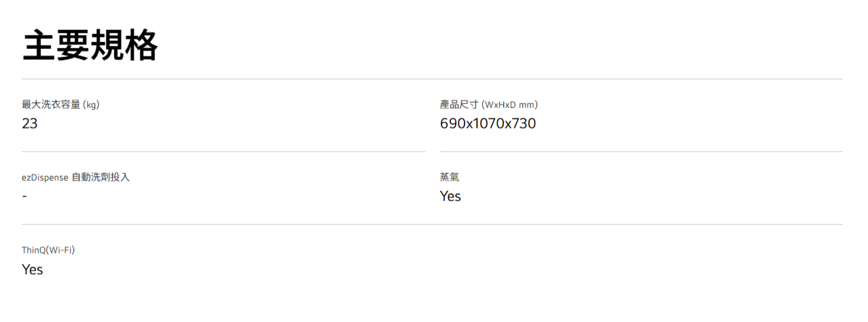Screen dimensions: 868x322
Task: Click the divider line beneath 690x1070x730
Action: coord(640,151)
